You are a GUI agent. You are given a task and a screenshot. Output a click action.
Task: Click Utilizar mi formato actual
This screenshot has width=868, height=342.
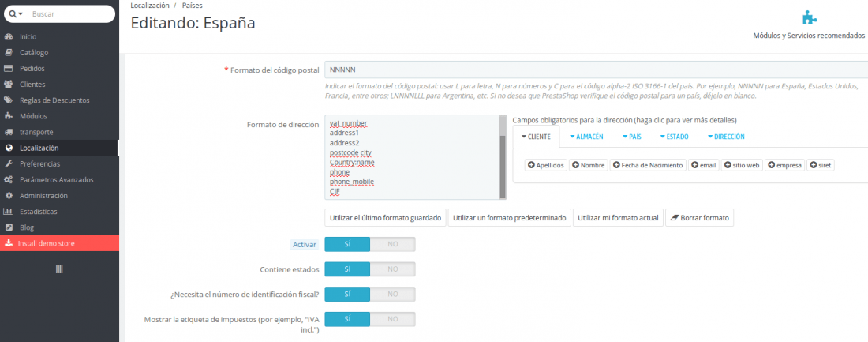(x=618, y=218)
